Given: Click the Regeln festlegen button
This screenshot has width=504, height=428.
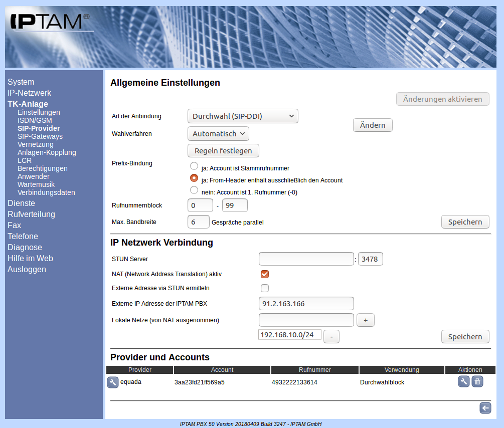Looking at the screenshot, I should click(223, 150).
